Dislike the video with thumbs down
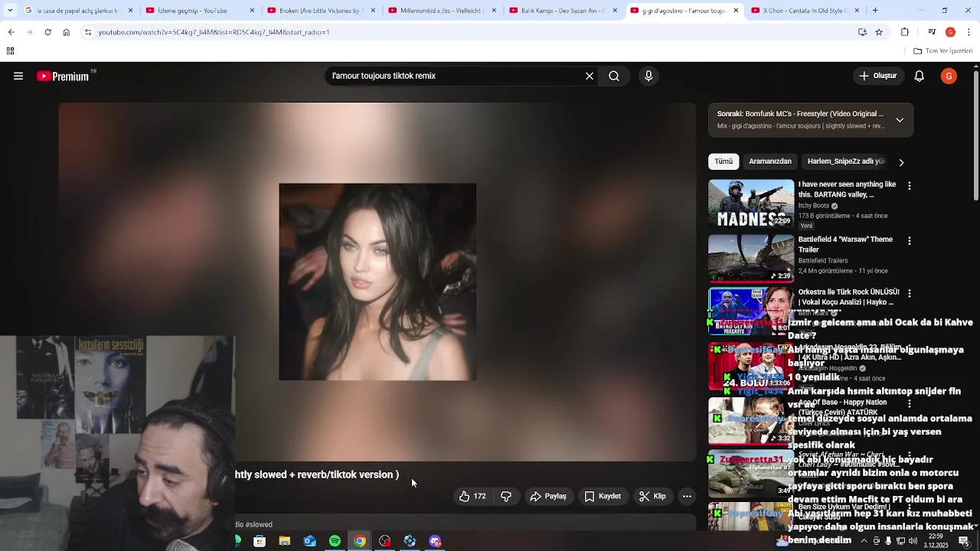 [x=506, y=496]
